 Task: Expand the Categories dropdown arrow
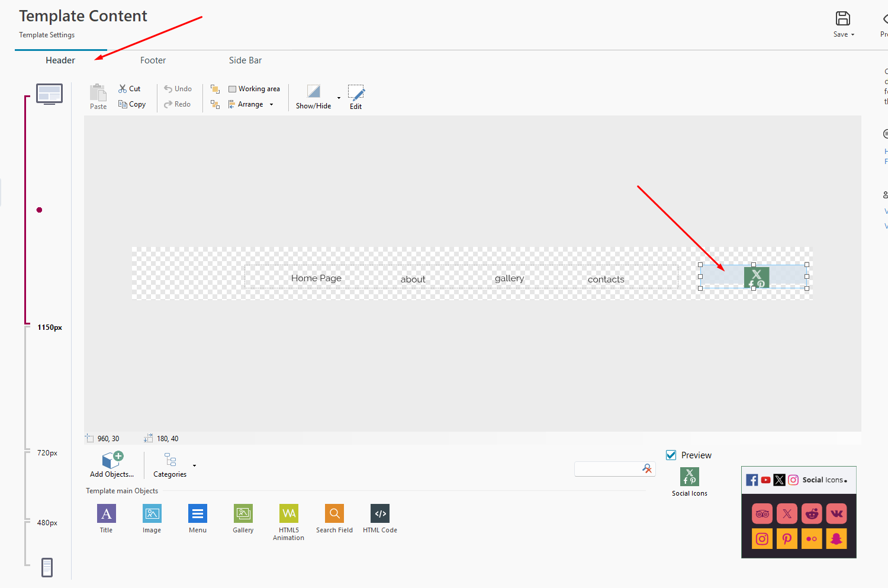(x=194, y=465)
